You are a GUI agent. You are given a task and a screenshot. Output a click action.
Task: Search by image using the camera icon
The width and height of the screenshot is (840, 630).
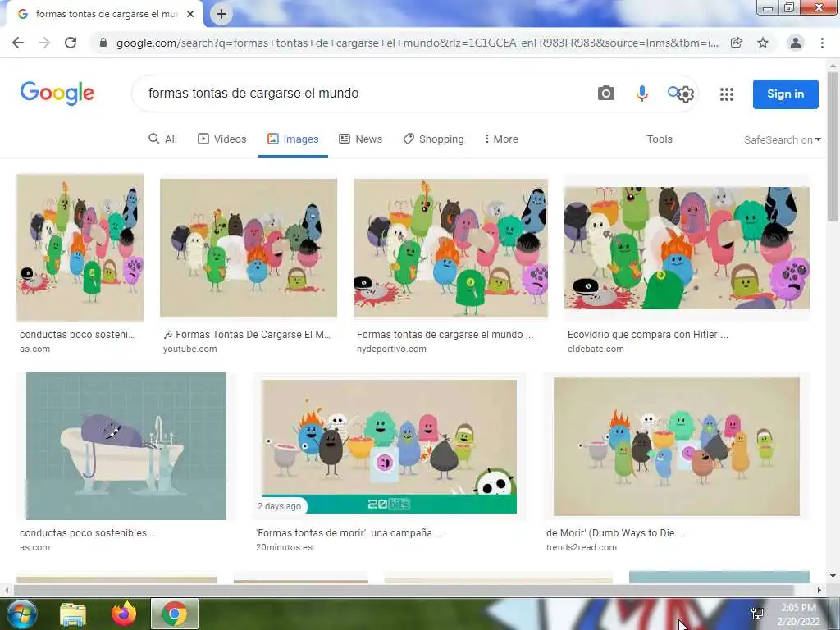tap(606, 94)
